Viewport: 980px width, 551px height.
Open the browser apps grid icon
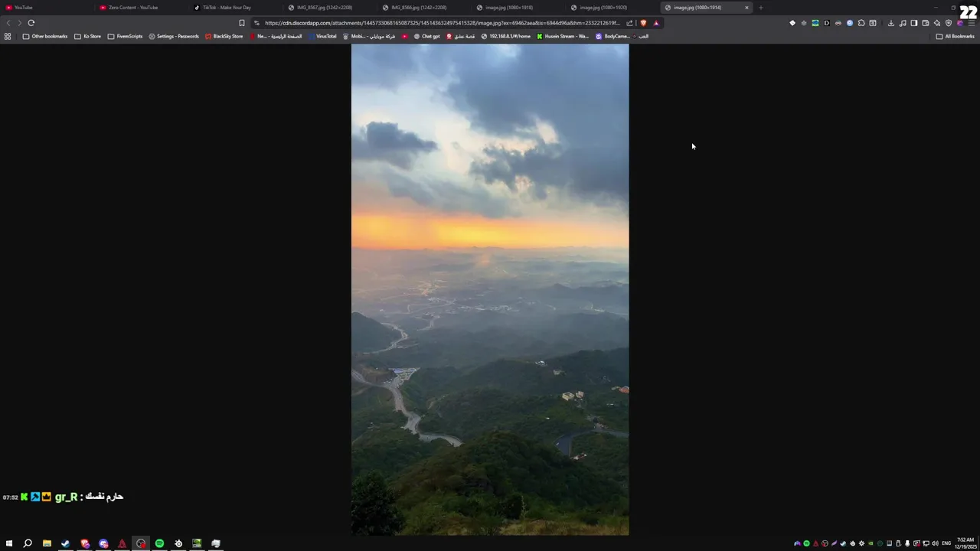[x=8, y=36]
